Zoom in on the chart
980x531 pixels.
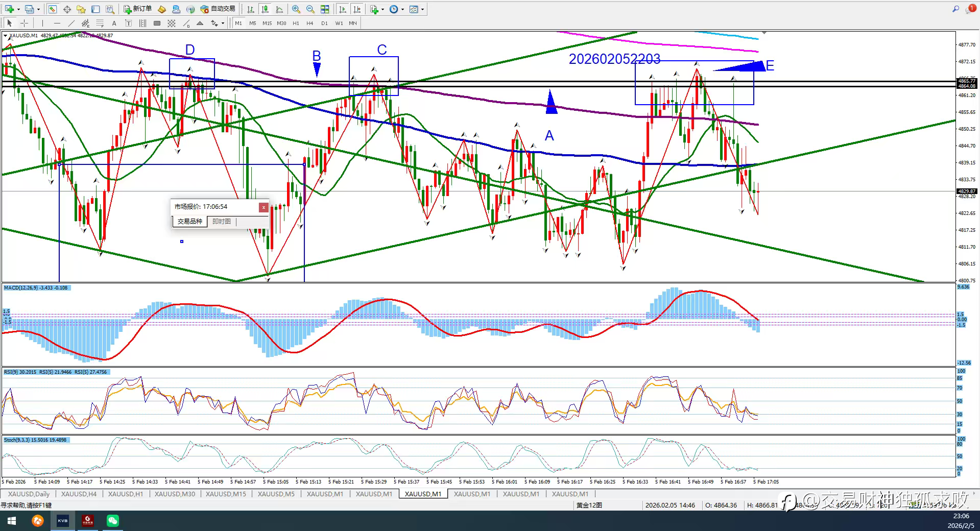coord(296,9)
